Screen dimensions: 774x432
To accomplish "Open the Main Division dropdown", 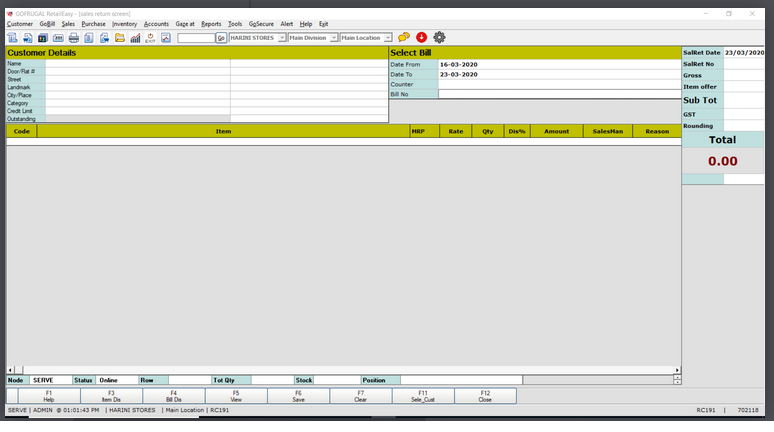I will (334, 38).
